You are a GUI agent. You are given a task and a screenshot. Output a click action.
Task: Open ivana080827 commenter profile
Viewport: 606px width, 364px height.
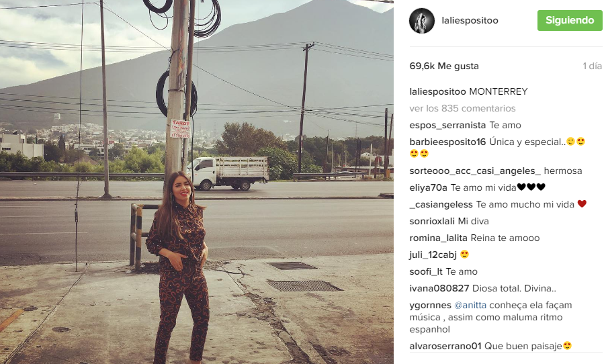[439, 288]
